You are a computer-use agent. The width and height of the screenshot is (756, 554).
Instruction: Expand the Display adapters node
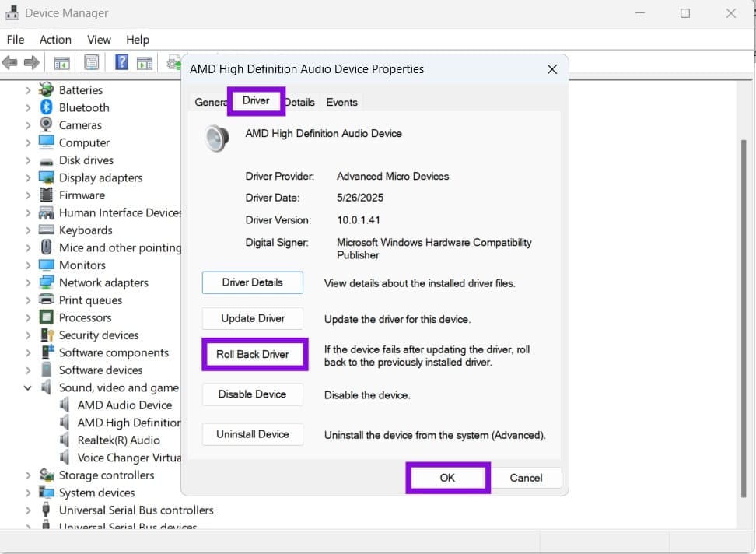click(28, 178)
